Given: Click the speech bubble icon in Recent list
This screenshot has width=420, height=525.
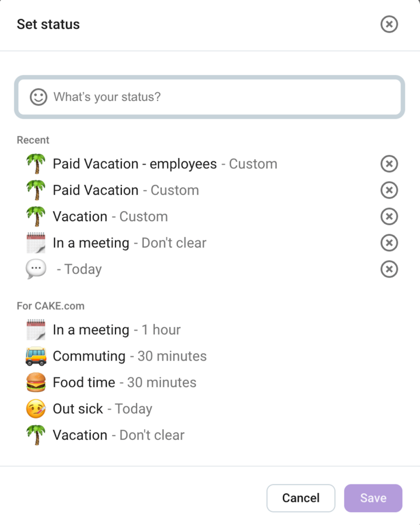Looking at the screenshot, I should (35, 269).
